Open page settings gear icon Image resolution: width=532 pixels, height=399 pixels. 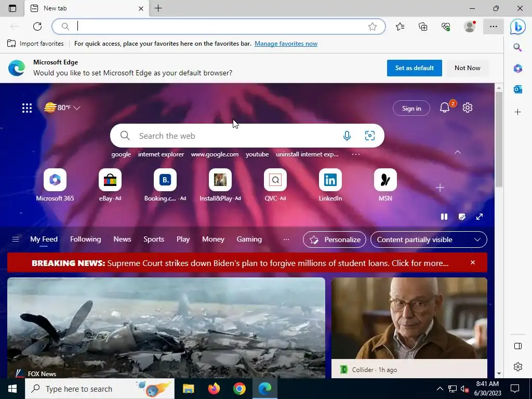[x=468, y=108]
